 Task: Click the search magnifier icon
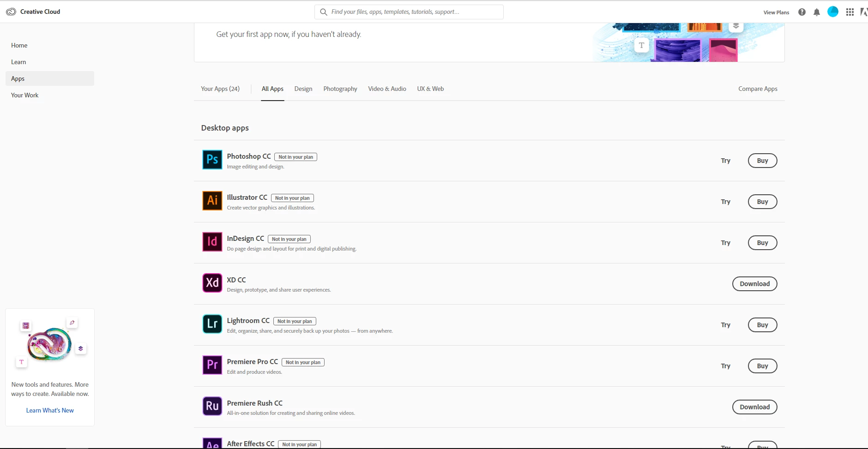tap(324, 12)
